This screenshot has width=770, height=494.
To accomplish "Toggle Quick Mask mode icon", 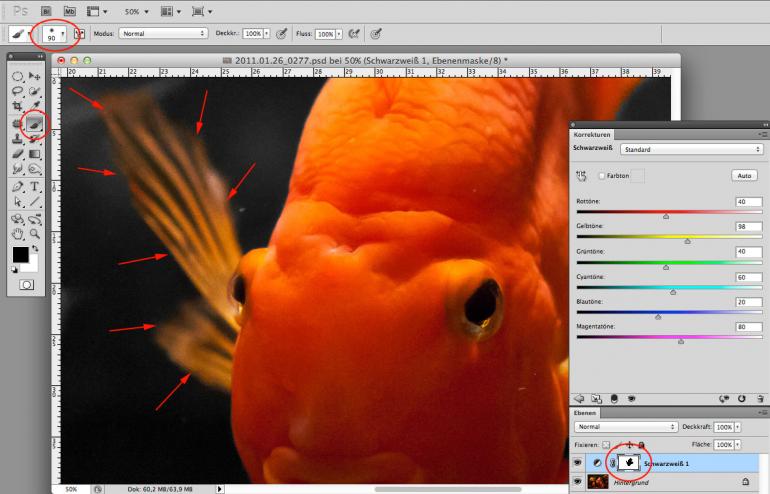I will [x=27, y=285].
